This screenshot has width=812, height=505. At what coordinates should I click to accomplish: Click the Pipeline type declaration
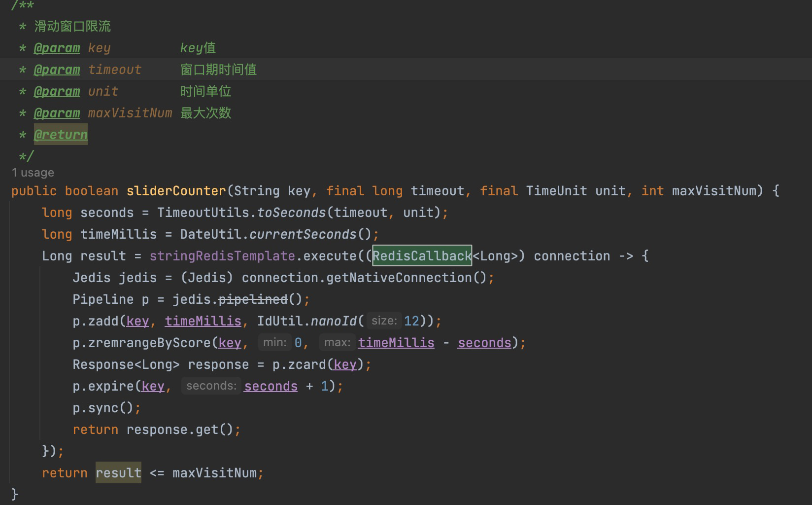[x=103, y=299]
